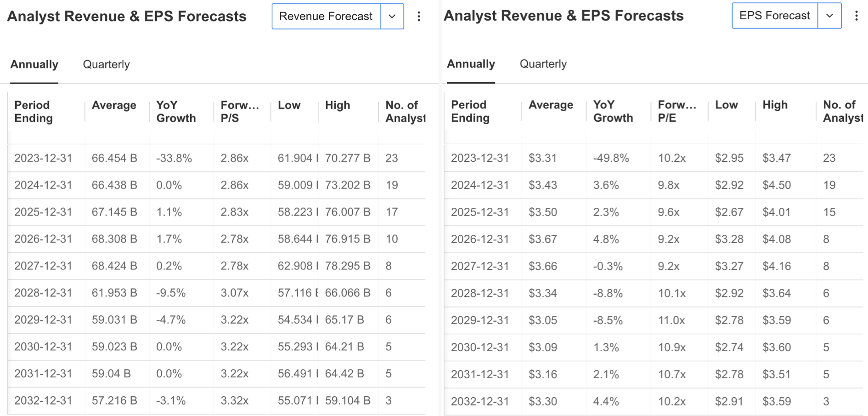Image resolution: width=868 pixels, height=416 pixels.
Task: Select Annually tab in EPS panel
Action: tap(471, 64)
